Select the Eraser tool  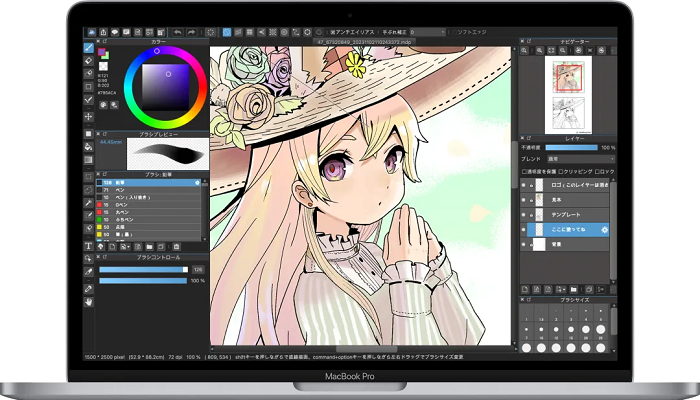pyautogui.click(x=89, y=60)
